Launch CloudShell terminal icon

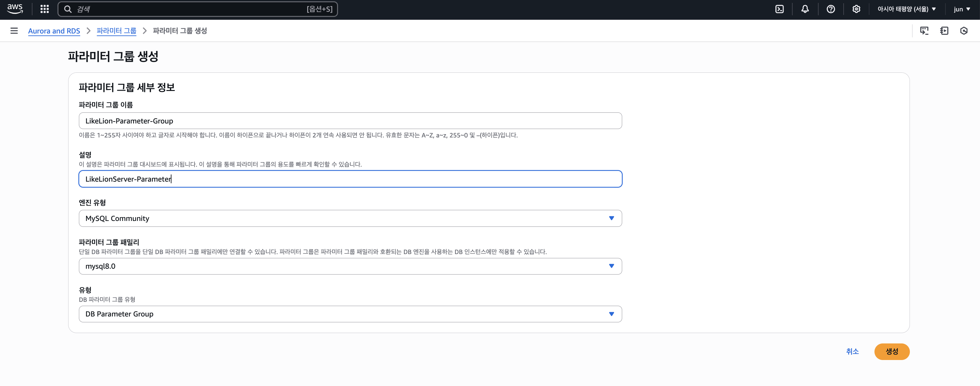[x=780, y=9]
